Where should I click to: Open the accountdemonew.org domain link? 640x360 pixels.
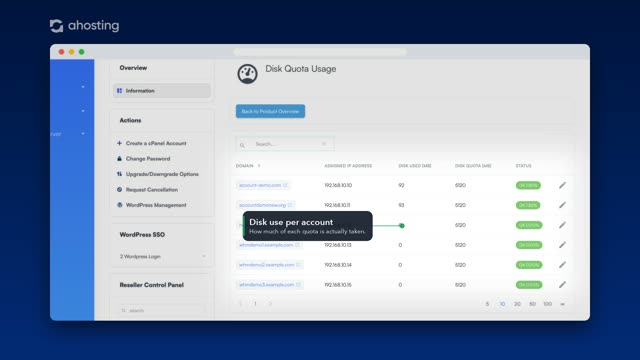[x=262, y=205]
